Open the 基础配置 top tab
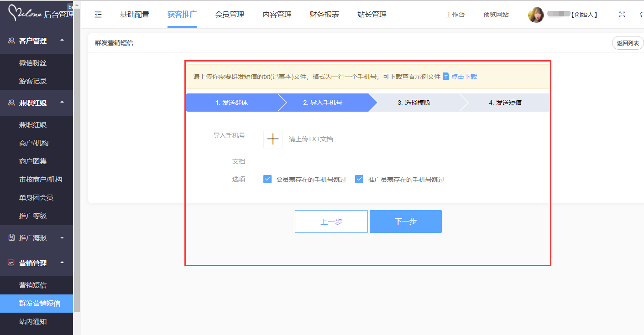Viewport: 644px width, 335px height. [135, 15]
